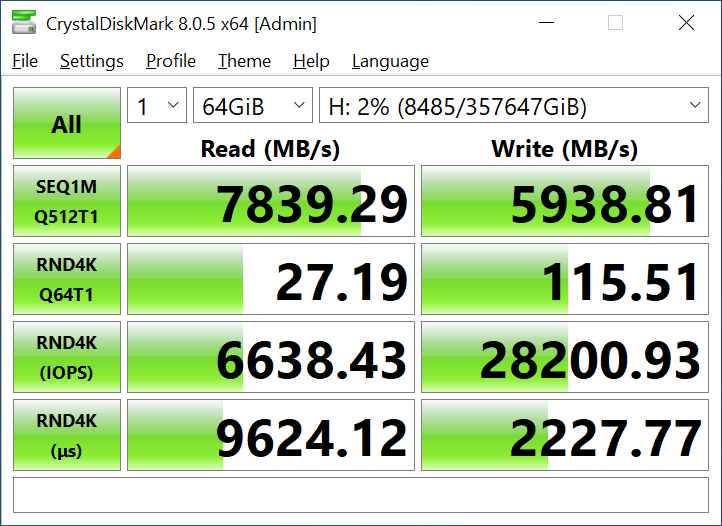Run the RND4K (μs) latency test
Image resolution: width=722 pixels, height=526 pixels.
coord(67,435)
